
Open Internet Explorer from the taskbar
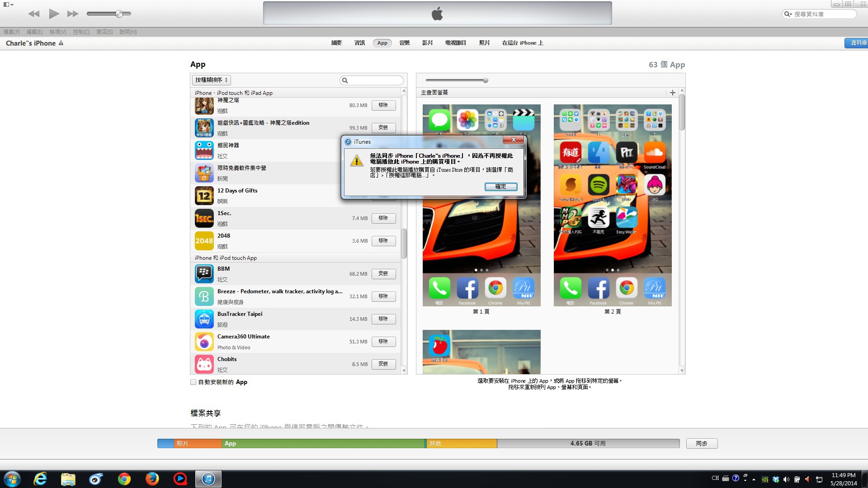(41, 479)
